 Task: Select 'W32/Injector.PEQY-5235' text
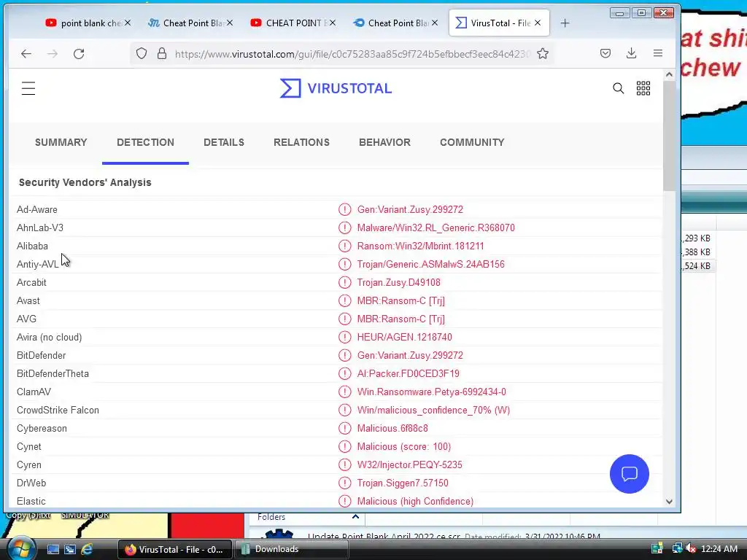coord(410,464)
